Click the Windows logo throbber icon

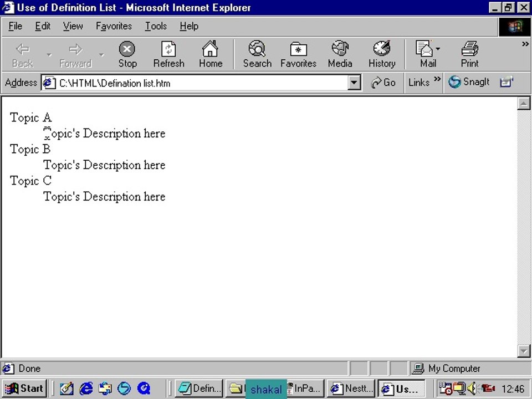[x=515, y=27]
